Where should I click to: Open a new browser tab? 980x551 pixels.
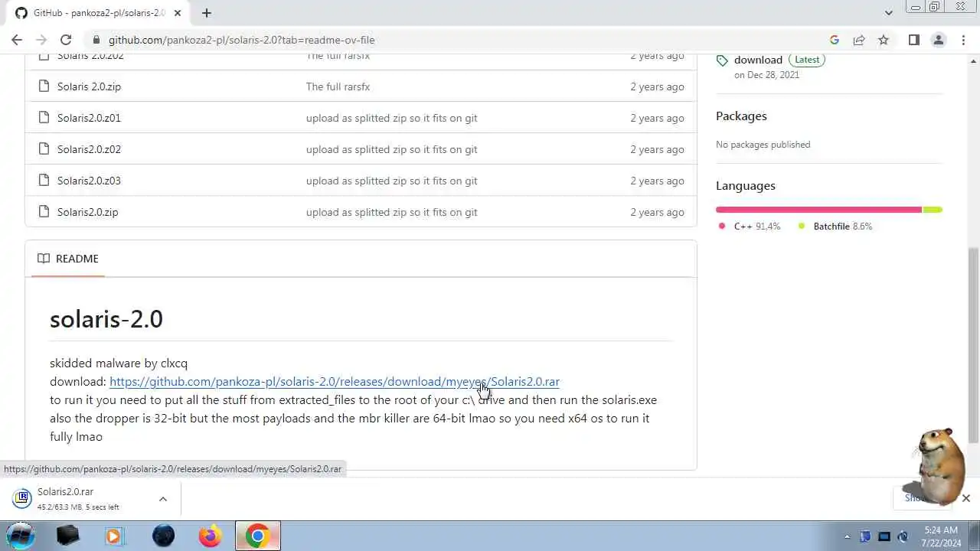pyautogui.click(x=207, y=13)
